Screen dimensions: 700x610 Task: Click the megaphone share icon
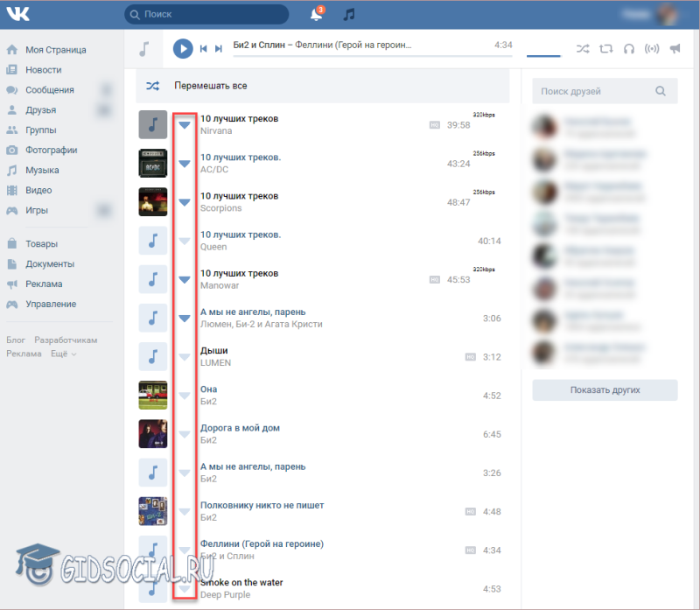point(675,48)
